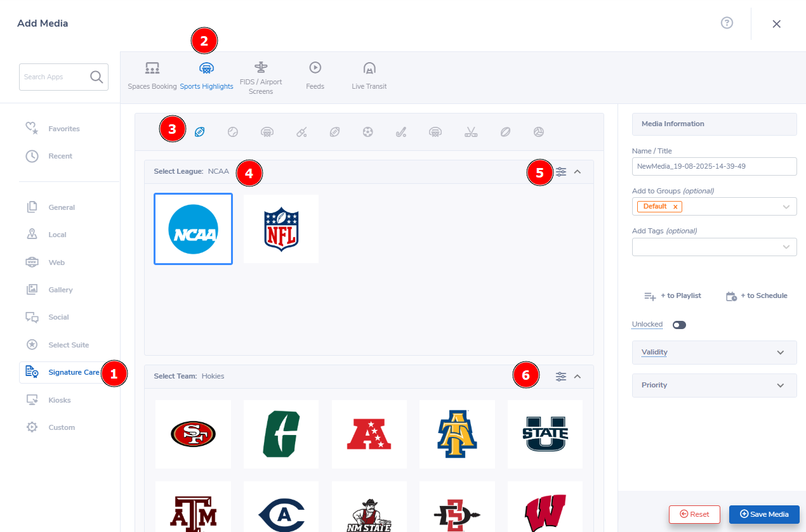Toggle the Unlocked switch
Image resolution: width=806 pixels, height=532 pixels.
click(x=679, y=325)
